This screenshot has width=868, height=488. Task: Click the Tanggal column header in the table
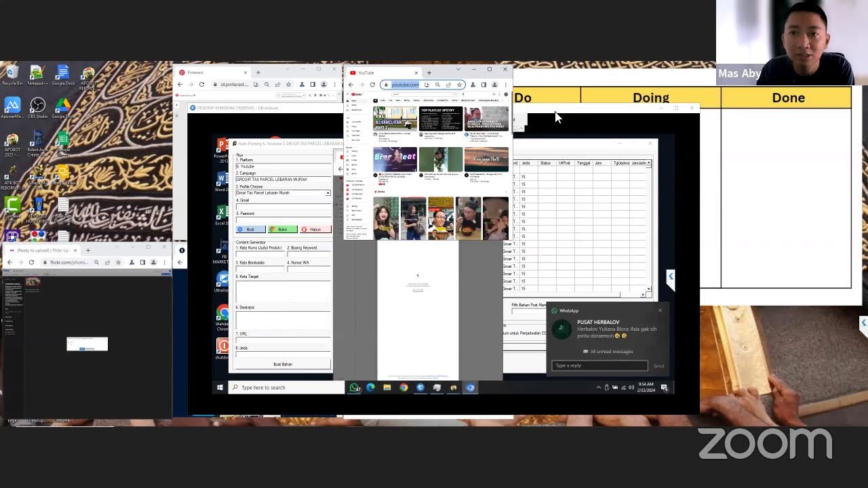click(x=583, y=163)
